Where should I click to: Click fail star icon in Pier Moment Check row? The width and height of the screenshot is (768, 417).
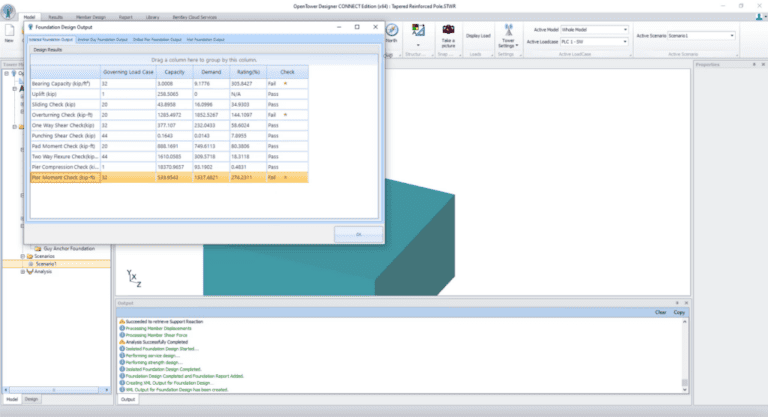pos(286,177)
